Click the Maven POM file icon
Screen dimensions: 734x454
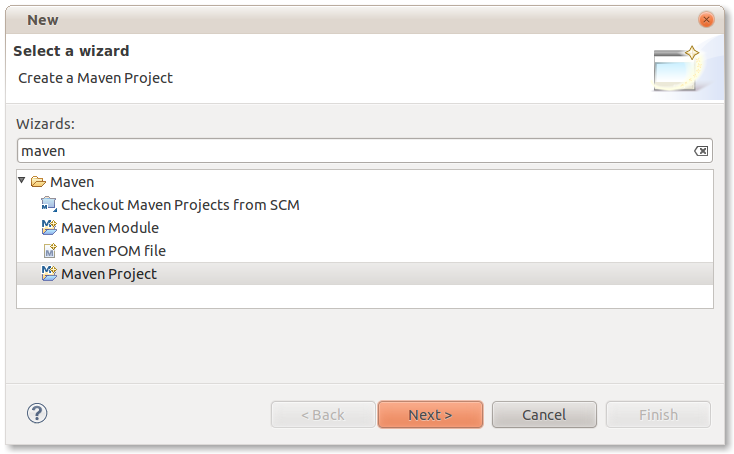coord(50,250)
